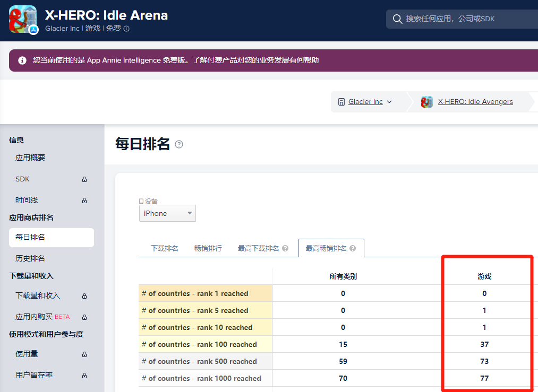Click value 59 in 所有类别 column
538x392 pixels.
coord(343,362)
